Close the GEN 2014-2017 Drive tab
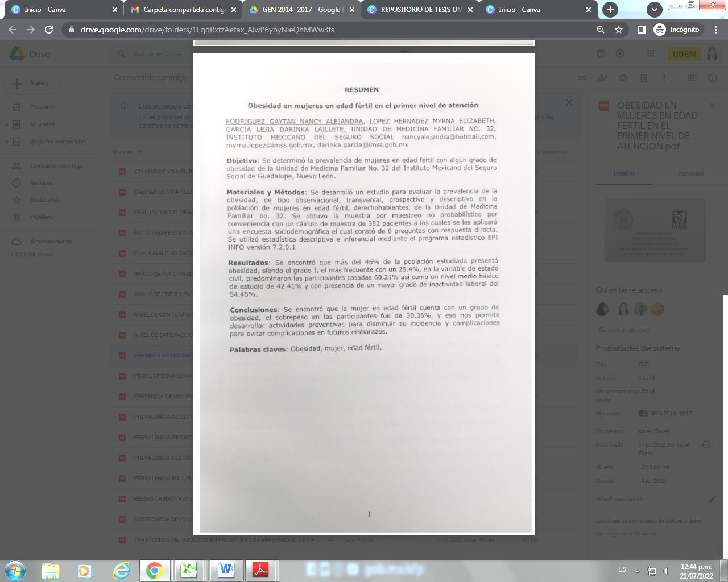 (x=352, y=10)
